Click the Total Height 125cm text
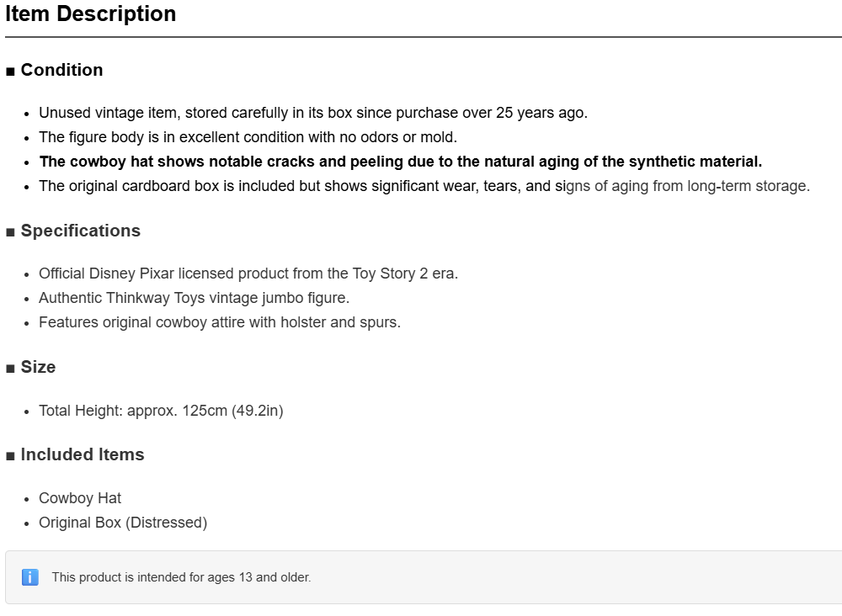842x616 pixels. coord(161,411)
